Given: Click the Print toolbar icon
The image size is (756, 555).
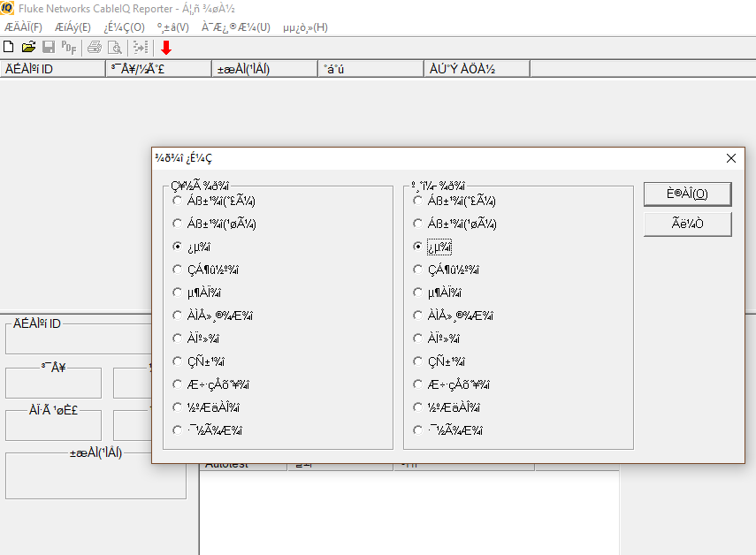Looking at the screenshot, I should [95, 47].
